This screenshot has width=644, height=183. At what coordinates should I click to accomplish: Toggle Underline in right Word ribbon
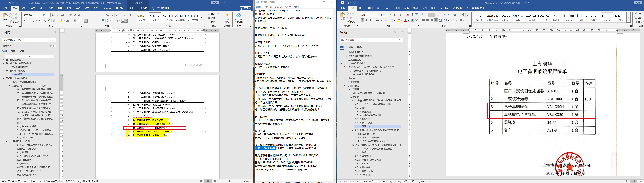(x=371, y=20)
